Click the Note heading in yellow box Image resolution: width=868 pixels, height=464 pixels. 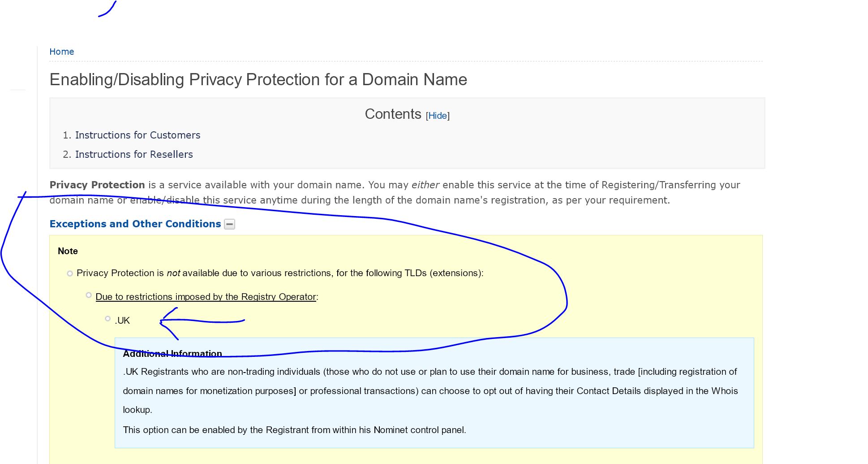(x=68, y=251)
